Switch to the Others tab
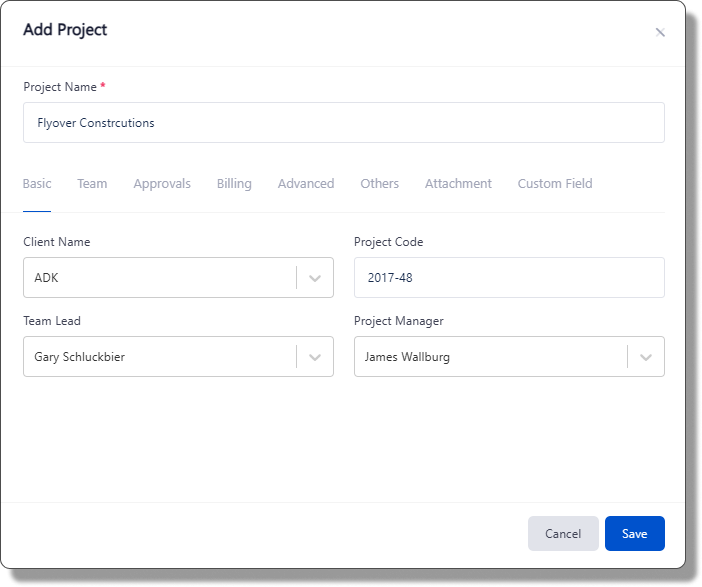This screenshot has width=702, height=587. coord(380,184)
